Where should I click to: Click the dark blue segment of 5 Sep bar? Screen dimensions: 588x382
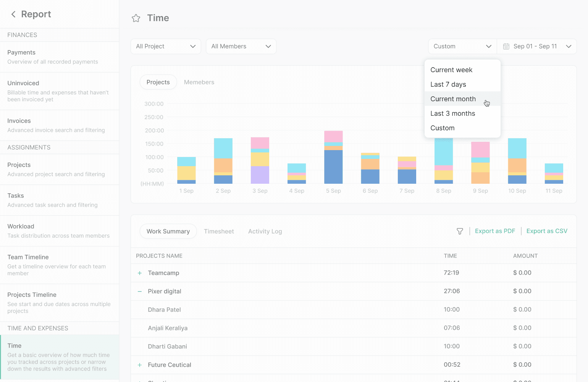(333, 167)
